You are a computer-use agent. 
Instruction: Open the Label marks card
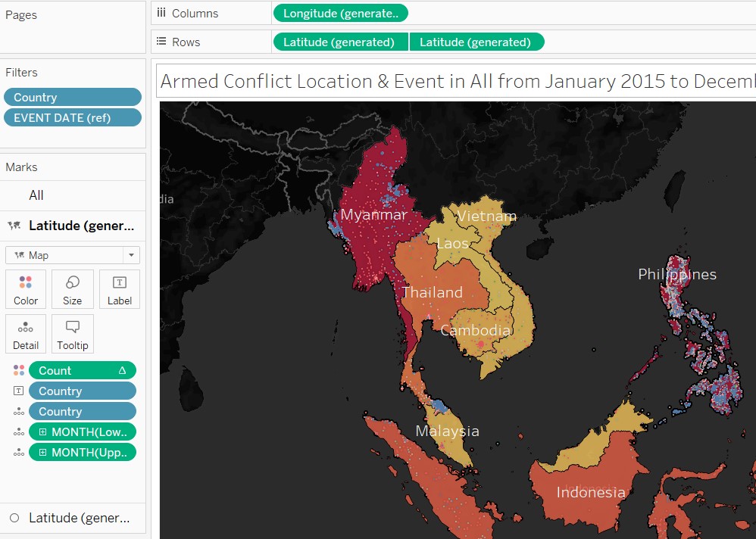click(x=119, y=289)
